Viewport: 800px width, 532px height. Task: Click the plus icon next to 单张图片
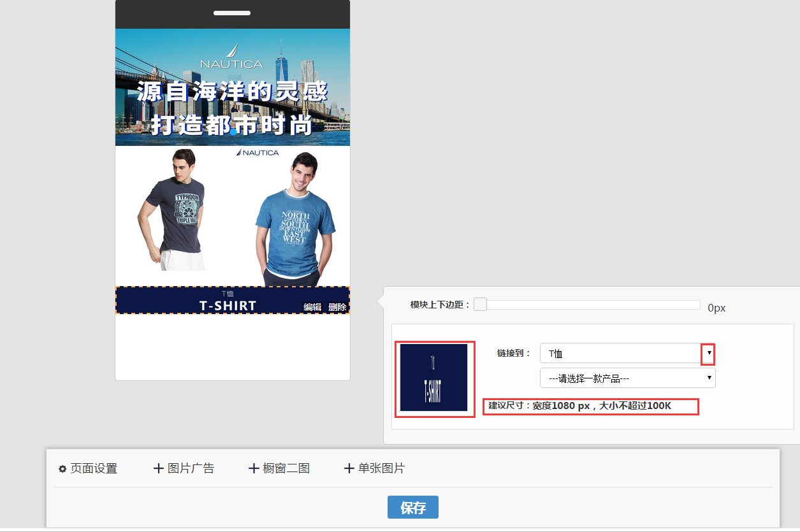click(x=349, y=468)
